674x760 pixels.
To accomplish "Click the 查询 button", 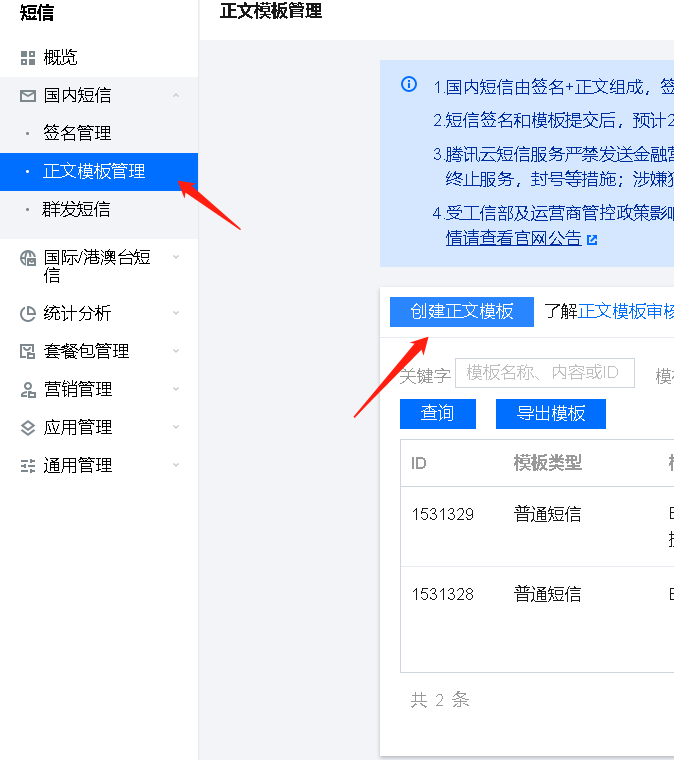I will pos(438,413).
